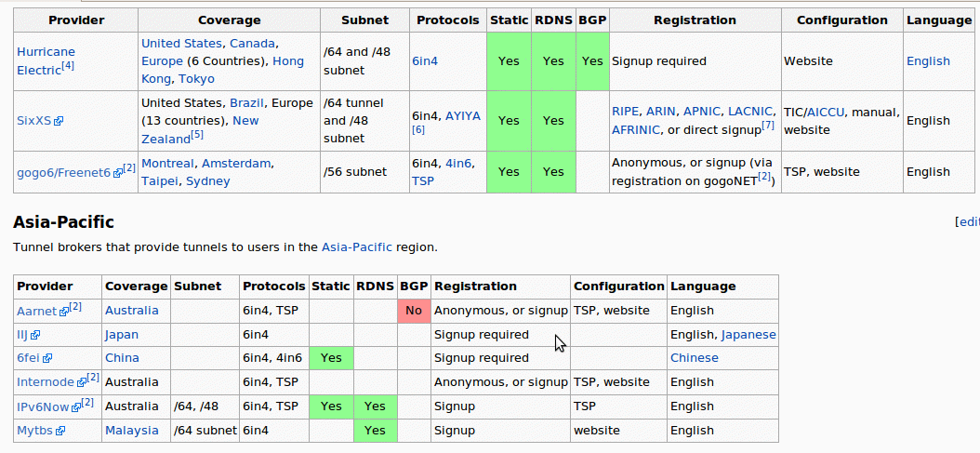Open the Japan coverage link
This screenshot has width=980, height=453.
pos(122,335)
